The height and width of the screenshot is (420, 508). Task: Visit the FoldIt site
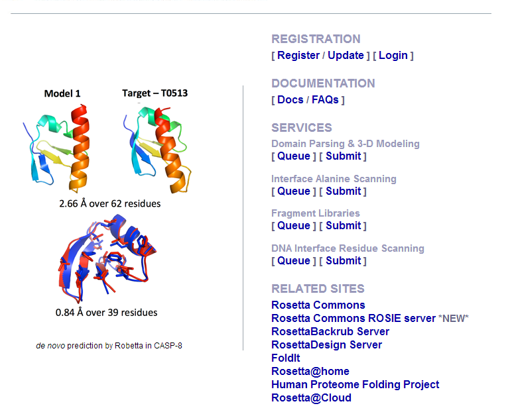pyautogui.click(x=286, y=358)
